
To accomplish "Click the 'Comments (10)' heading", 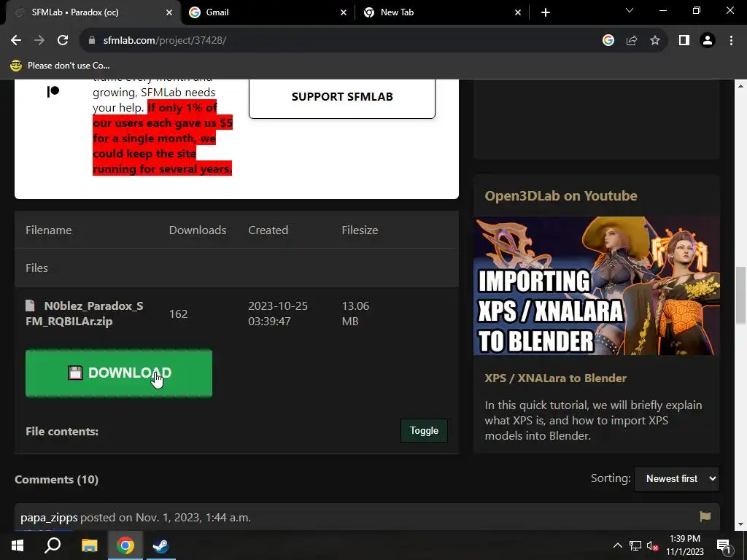I will coord(56,480).
